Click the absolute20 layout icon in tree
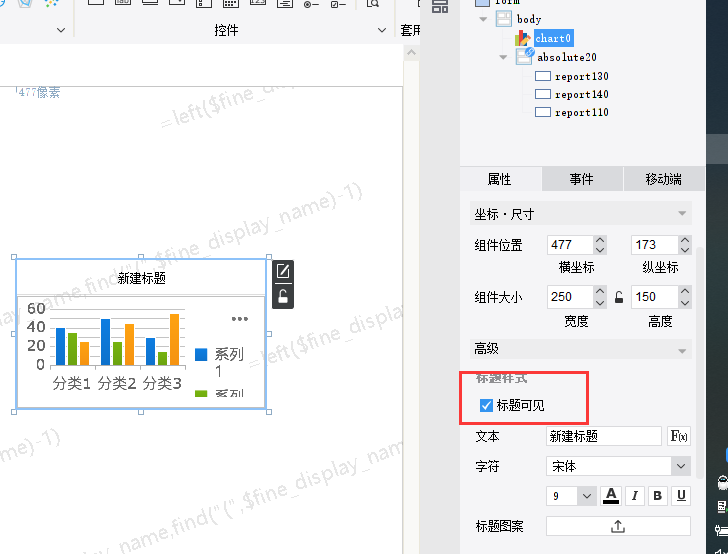This screenshot has height=554, width=728. [x=525, y=57]
